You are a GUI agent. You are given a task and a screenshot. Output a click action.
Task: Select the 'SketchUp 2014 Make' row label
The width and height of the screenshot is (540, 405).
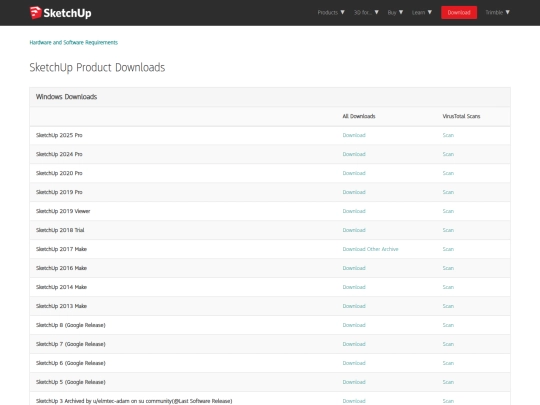tap(61, 287)
